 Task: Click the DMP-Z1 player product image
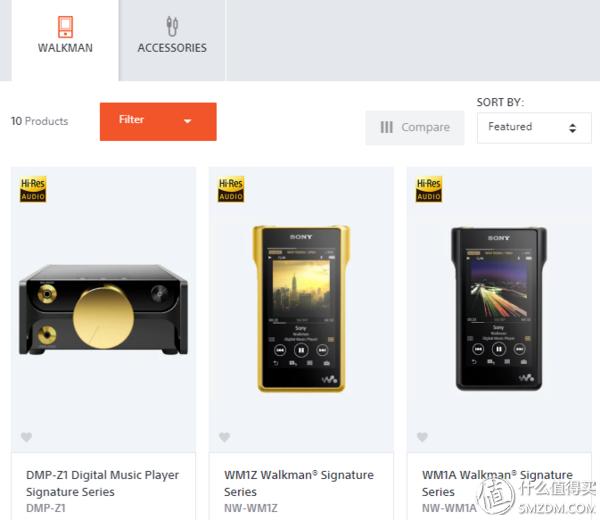(103, 309)
